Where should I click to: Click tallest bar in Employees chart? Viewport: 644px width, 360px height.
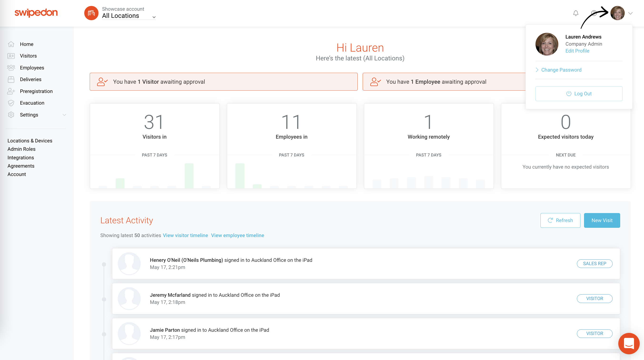pyautogui.click(x=240, y=176)
